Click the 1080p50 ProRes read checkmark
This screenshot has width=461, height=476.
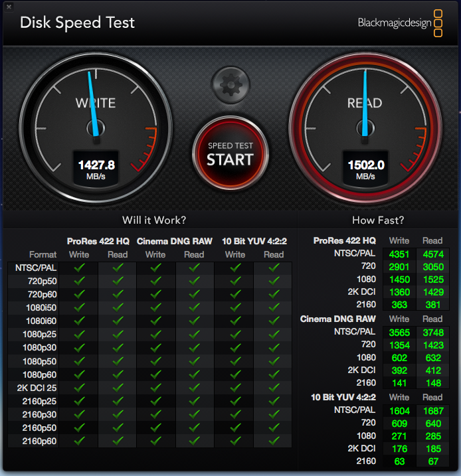(118, 361)
